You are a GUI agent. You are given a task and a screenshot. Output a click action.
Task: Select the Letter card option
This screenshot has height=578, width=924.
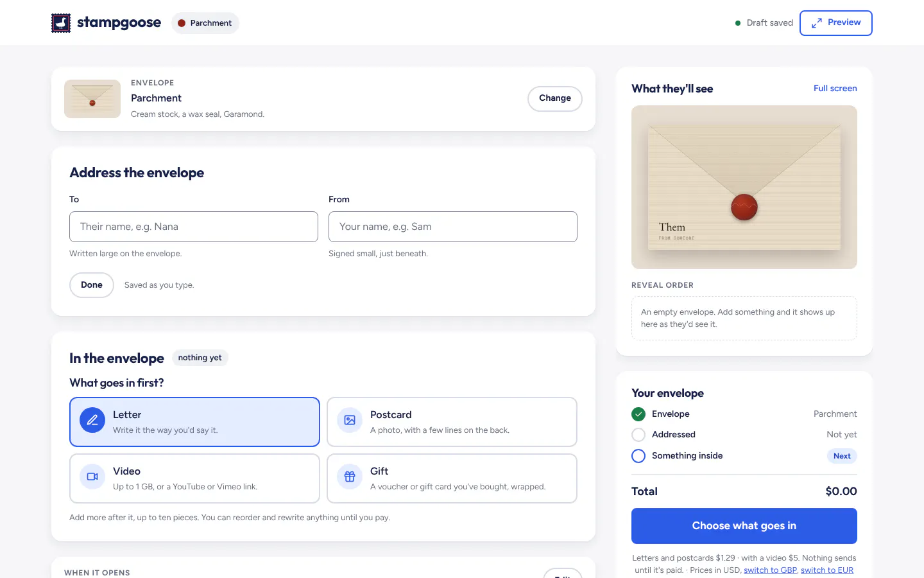coord(194,422)
